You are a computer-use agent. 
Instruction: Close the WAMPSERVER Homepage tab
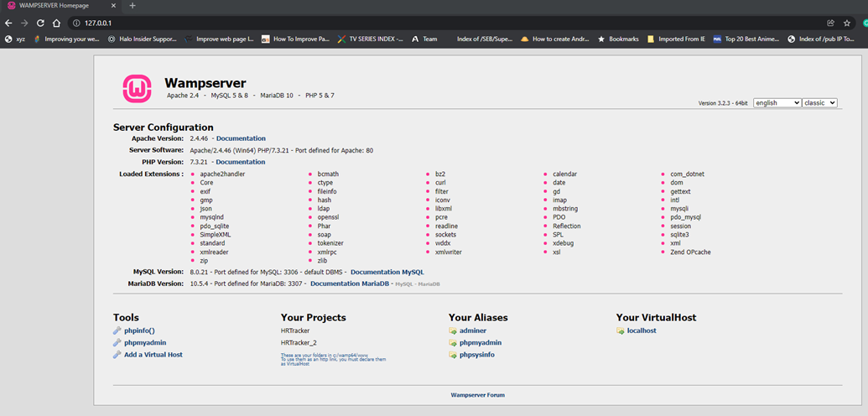113,6
